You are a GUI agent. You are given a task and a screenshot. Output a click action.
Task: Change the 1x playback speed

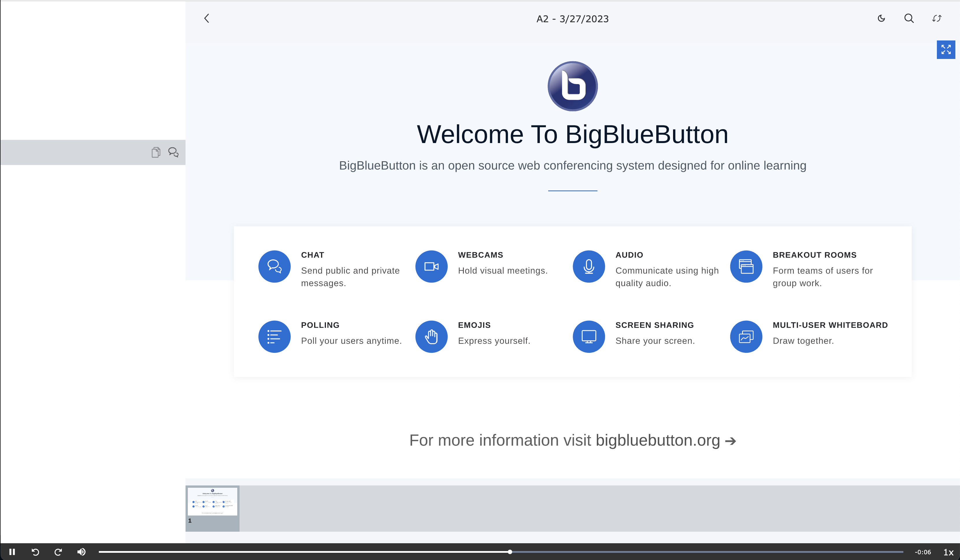click(948, 552)
